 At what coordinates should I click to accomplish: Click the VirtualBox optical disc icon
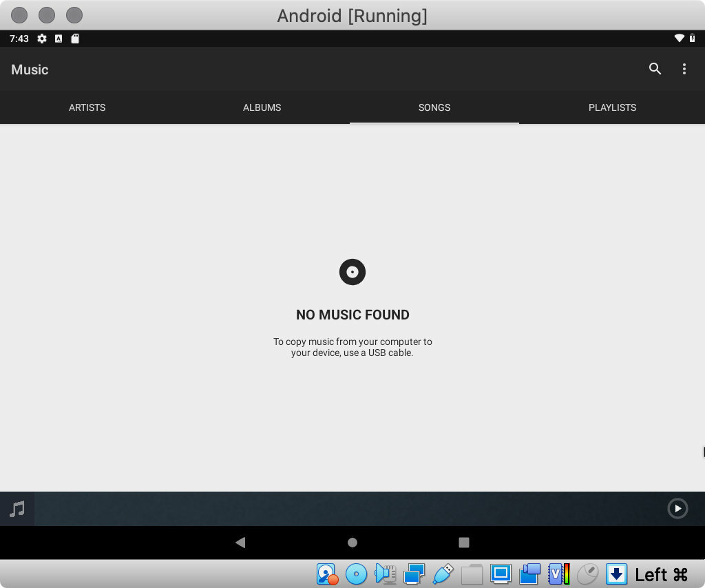(356, 574)
